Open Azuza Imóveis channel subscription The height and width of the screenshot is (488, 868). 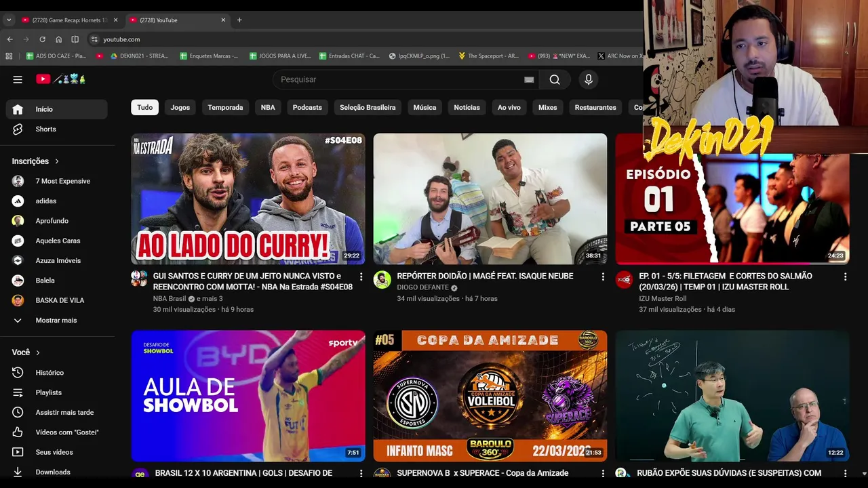pyautogui.click(x=57, y=260)
